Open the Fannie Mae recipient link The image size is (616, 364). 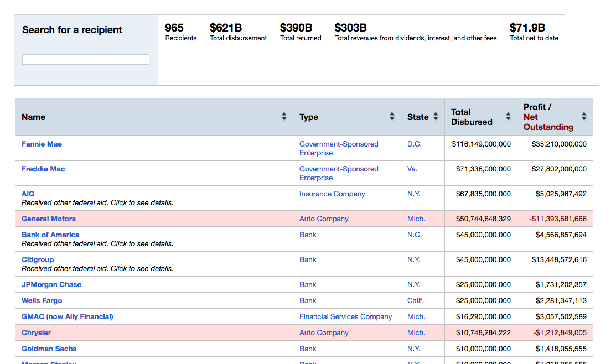pyautogui.click(x=42, y=144)
